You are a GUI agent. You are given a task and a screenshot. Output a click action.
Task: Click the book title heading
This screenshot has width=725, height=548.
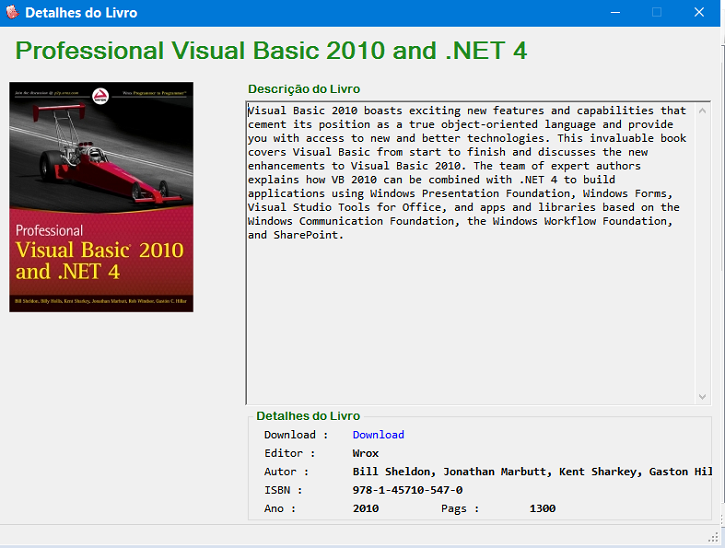tap(271, 50)
